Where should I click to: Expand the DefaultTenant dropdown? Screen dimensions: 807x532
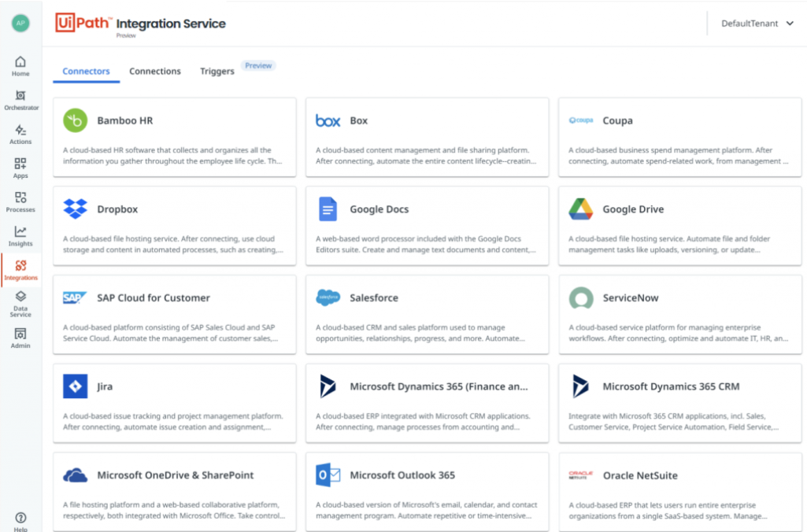pos(757,24)
